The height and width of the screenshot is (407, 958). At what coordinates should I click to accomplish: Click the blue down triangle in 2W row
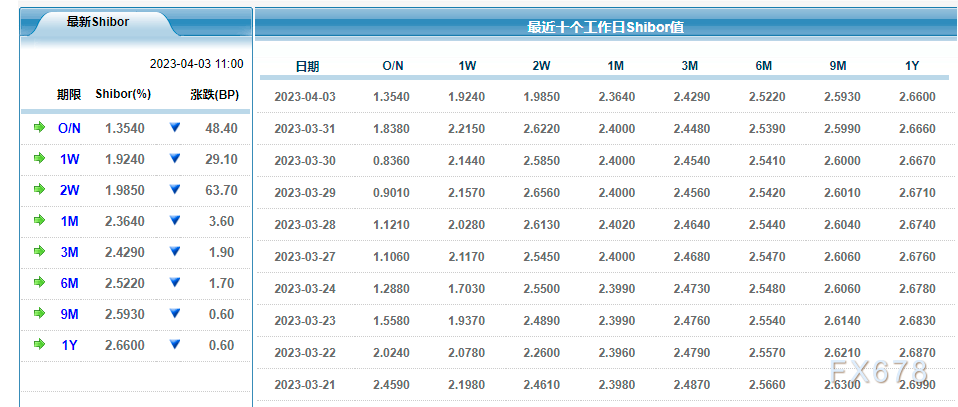[x=175, y=189]
